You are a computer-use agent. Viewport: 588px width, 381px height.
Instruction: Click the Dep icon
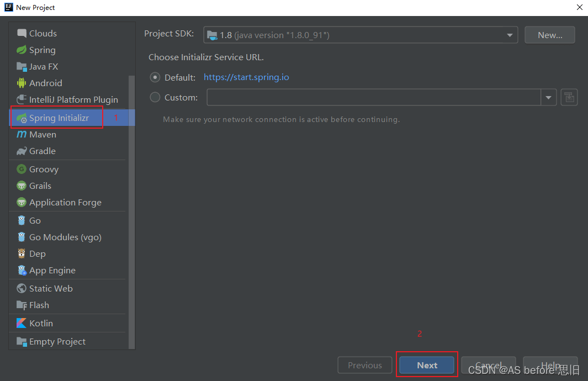click(x=22, y=253)
